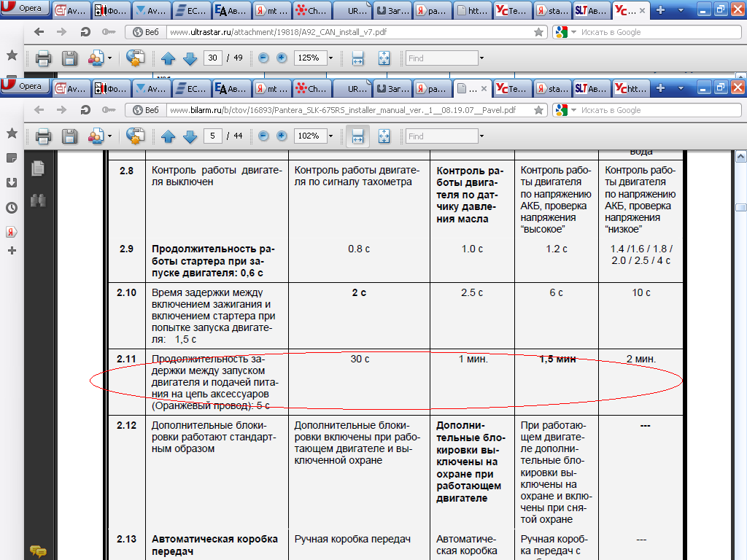Print the PDF in the ultrastar.ru window
Screen dimensions: 747x560
click(43, 58)
